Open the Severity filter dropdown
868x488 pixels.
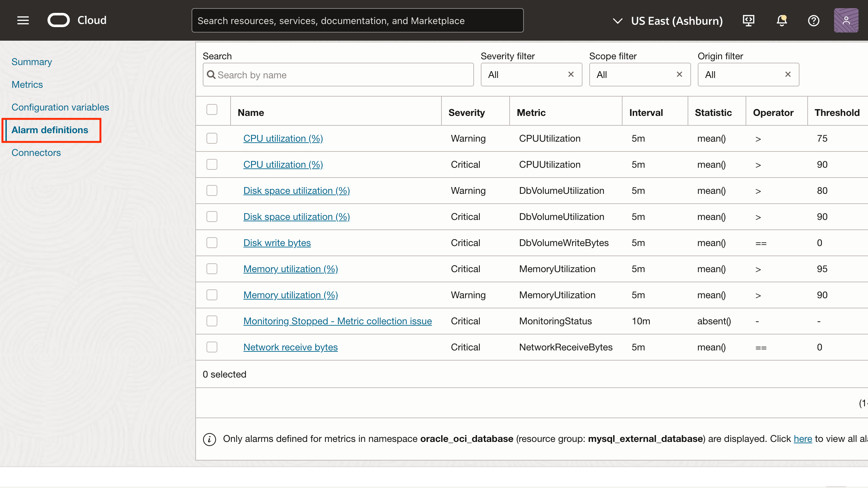(524, 75)
